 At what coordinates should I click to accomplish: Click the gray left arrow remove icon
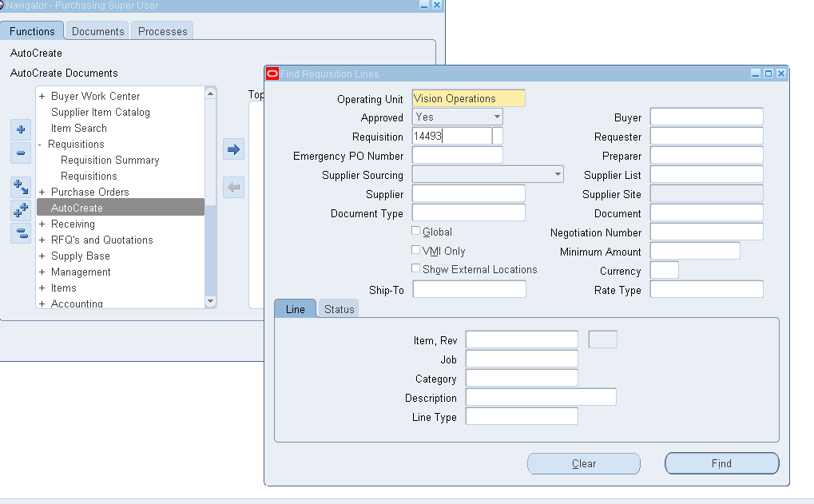[232, 187]
